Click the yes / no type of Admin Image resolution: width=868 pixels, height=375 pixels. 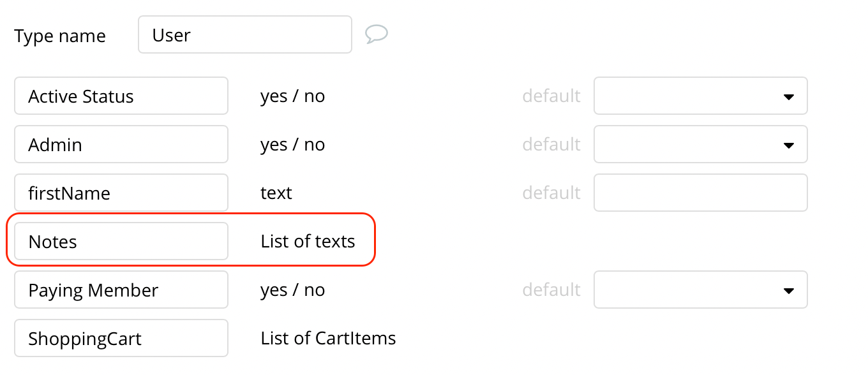tap(292, 145)
